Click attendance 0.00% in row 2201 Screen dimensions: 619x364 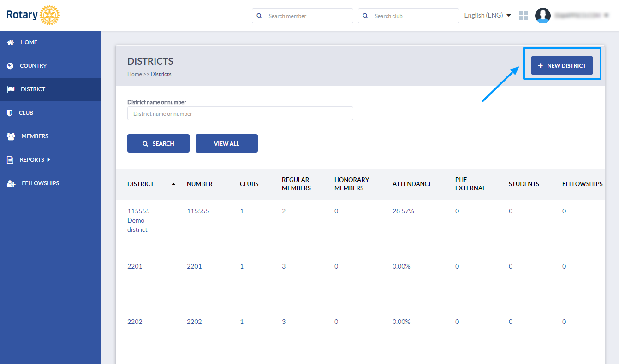pos(401,266)
